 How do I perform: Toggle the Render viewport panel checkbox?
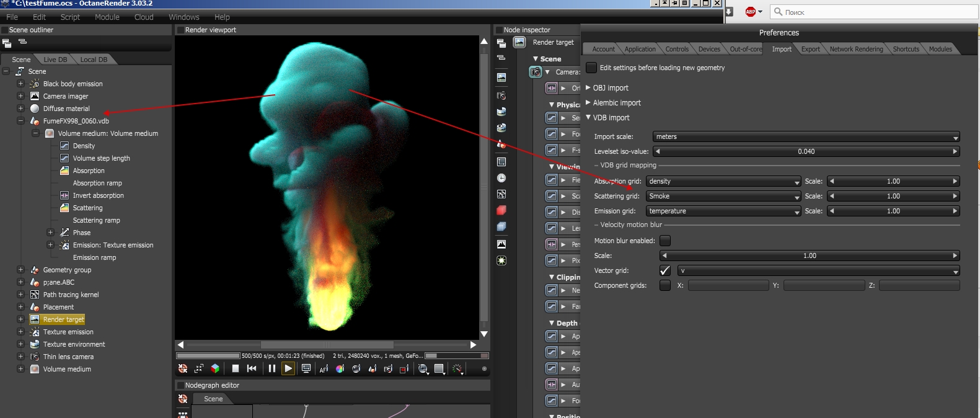tap(180, 30)
